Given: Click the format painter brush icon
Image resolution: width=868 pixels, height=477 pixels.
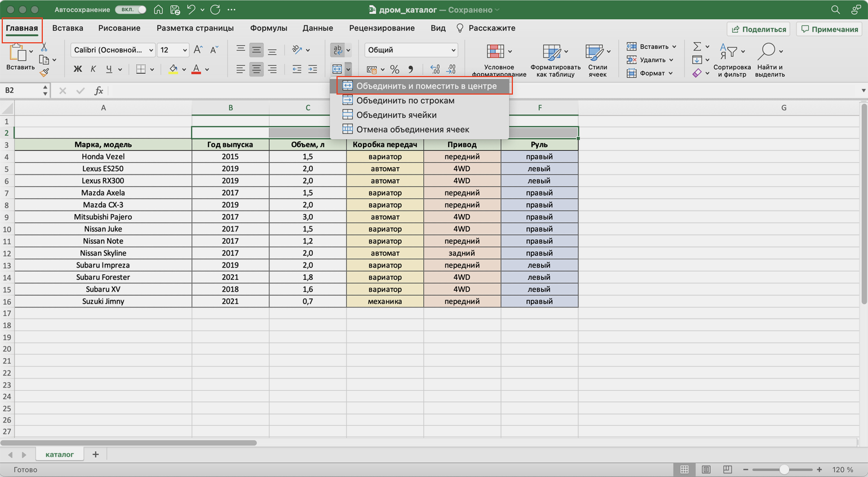Looking at the screenshot, I should pos(44,73).
